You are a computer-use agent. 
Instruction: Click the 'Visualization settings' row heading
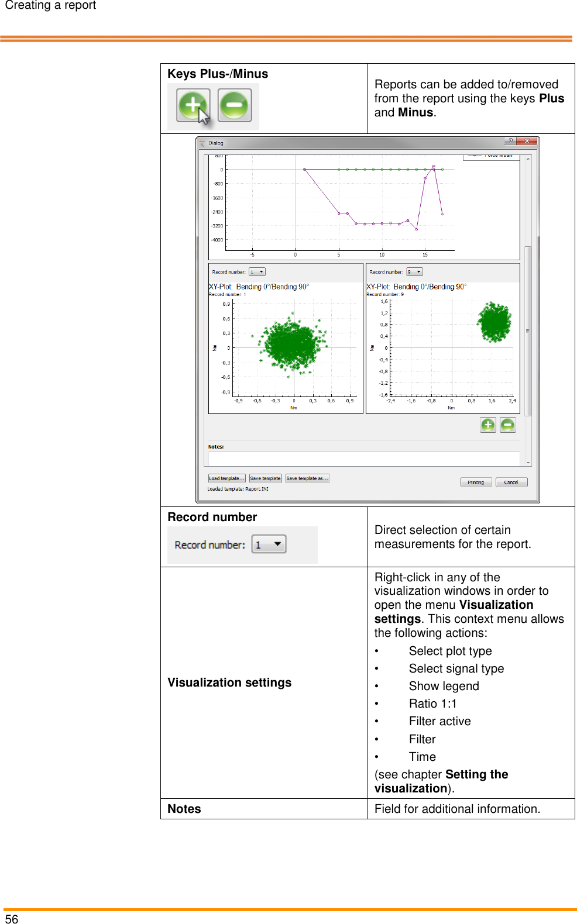[x=229, y=682]
